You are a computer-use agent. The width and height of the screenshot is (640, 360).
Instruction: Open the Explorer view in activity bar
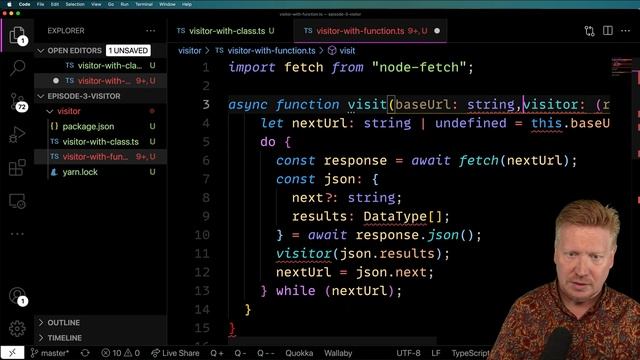point(17,36)
